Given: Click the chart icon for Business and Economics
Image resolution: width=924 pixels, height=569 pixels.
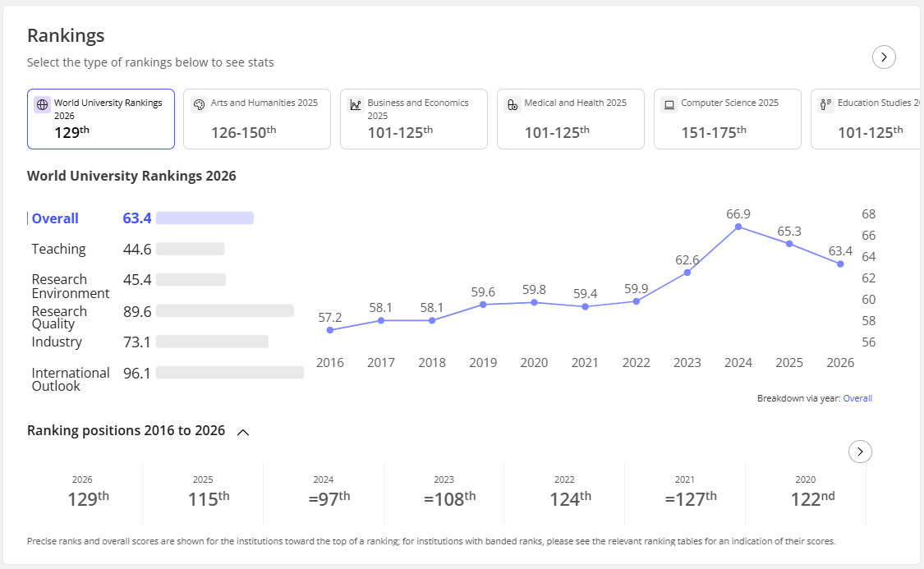Looking at the screenshot, I should click(356, 105).
